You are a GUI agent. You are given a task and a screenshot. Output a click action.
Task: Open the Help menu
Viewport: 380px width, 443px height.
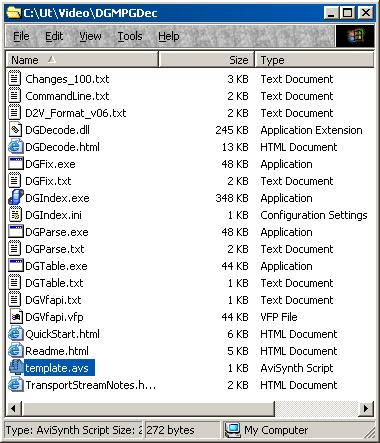[x=168, y=36]
